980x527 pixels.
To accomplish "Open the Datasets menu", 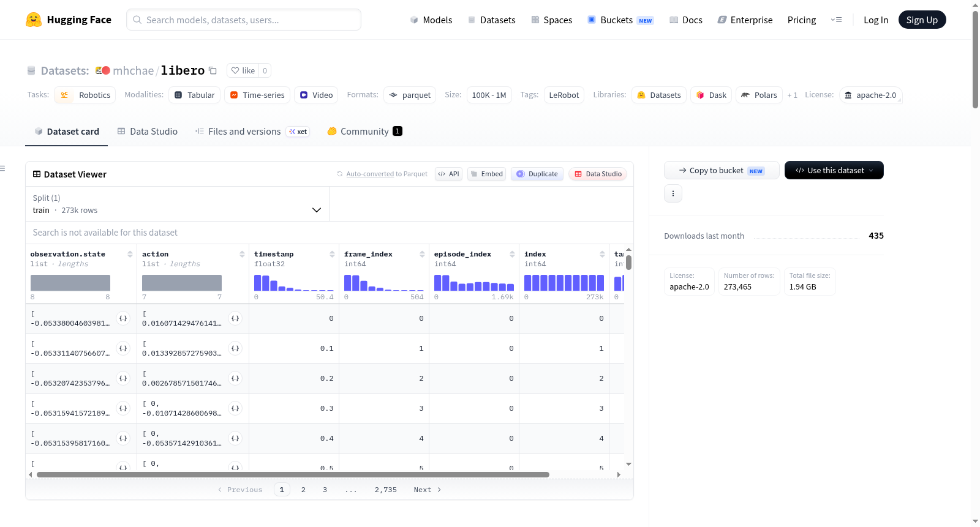I will tap(492, 20).
